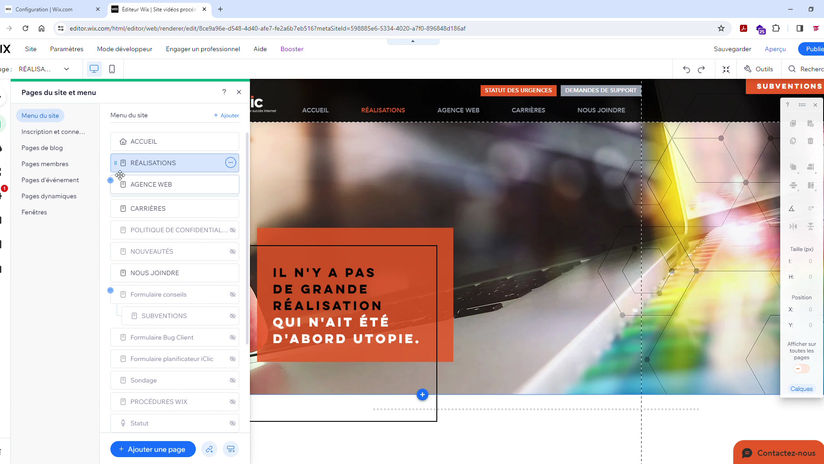This screenshot has height=464, width=824.
Task: Toggle visibility of NOUVEAUTÉS page
Action: (232, 252)
